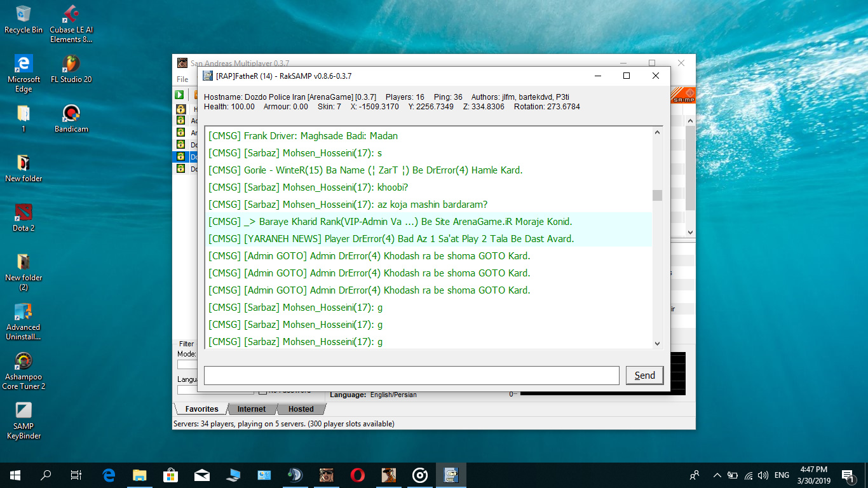Click the az koja mashin bardaram? message

[x=348, y=205]
